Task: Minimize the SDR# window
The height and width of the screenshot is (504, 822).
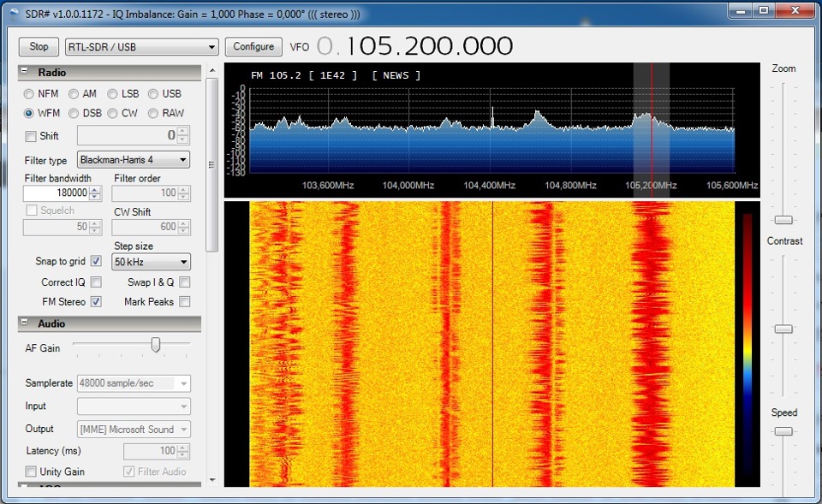Action: click(x=741, y=10)
